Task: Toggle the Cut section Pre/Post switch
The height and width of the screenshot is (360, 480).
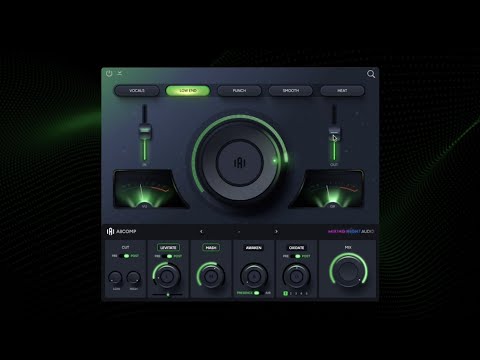Action: [125, 256]
